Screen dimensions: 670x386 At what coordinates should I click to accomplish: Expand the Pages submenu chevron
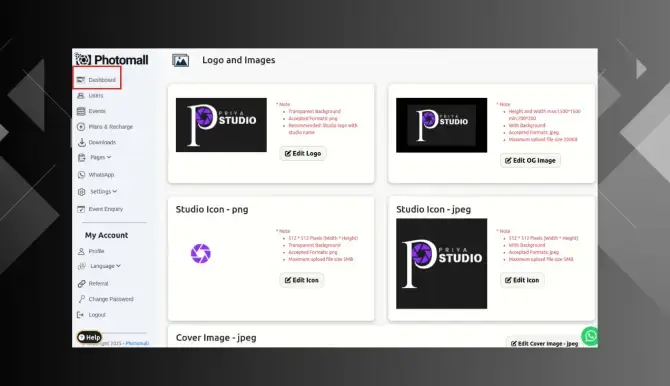[109, 157]
